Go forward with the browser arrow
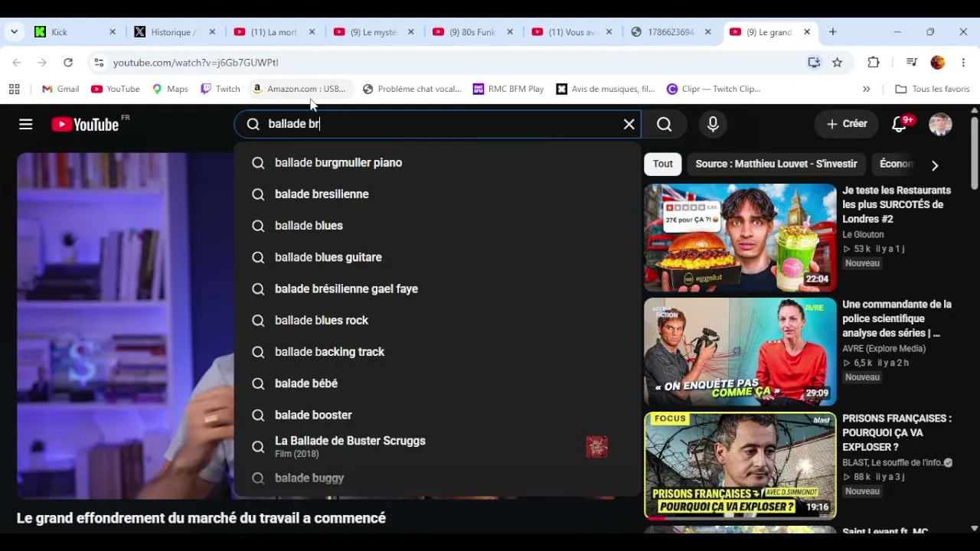This screenshot has height=551, width=980. [42, 63]
